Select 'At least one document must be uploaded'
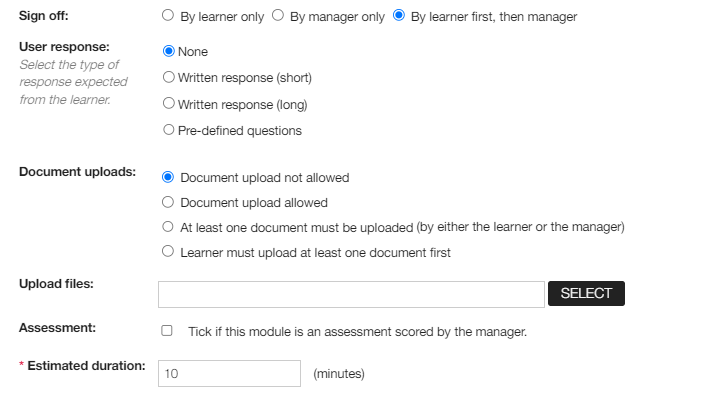 click(x=168, y=227)
